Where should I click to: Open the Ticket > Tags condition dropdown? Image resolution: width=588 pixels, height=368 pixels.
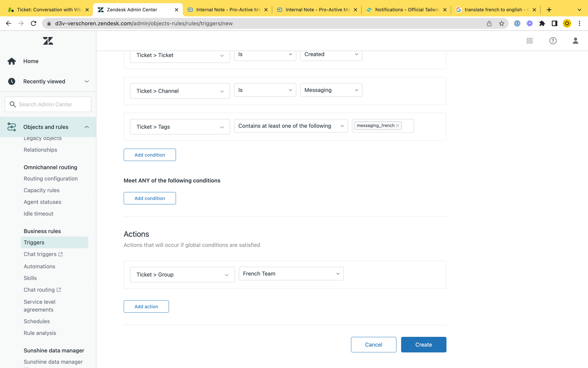[x=180, y=127]
